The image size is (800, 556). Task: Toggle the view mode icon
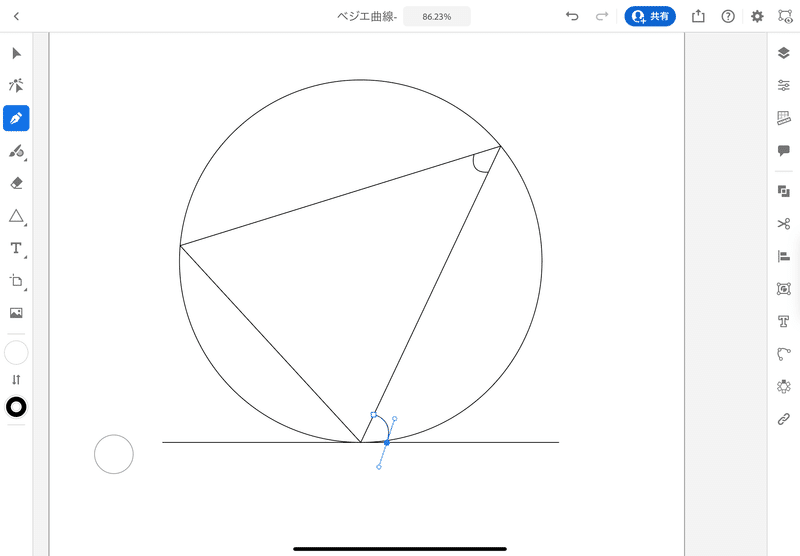tap(785, 16)
